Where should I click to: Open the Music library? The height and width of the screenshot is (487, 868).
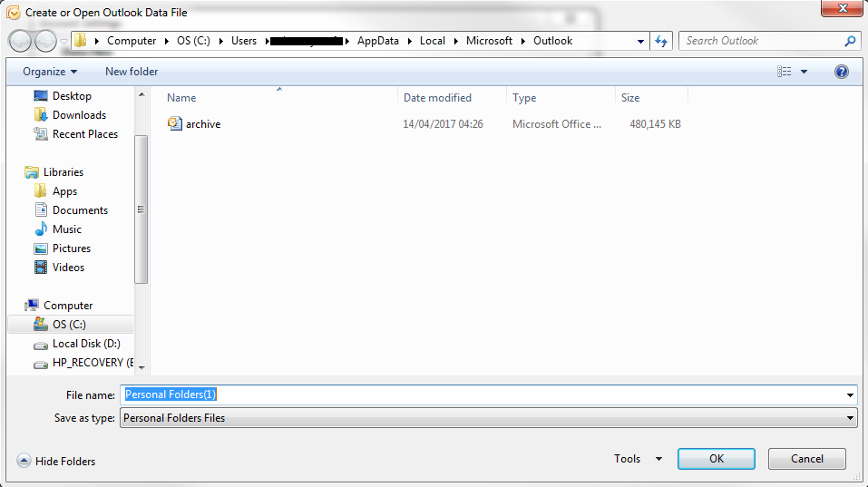pyautogui.click(x=67, y=229)
